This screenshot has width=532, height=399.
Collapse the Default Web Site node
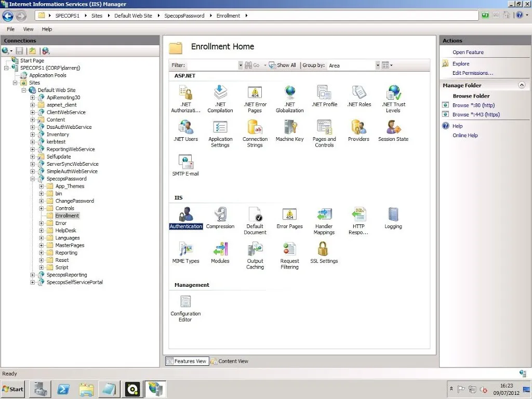coord(24,90)
